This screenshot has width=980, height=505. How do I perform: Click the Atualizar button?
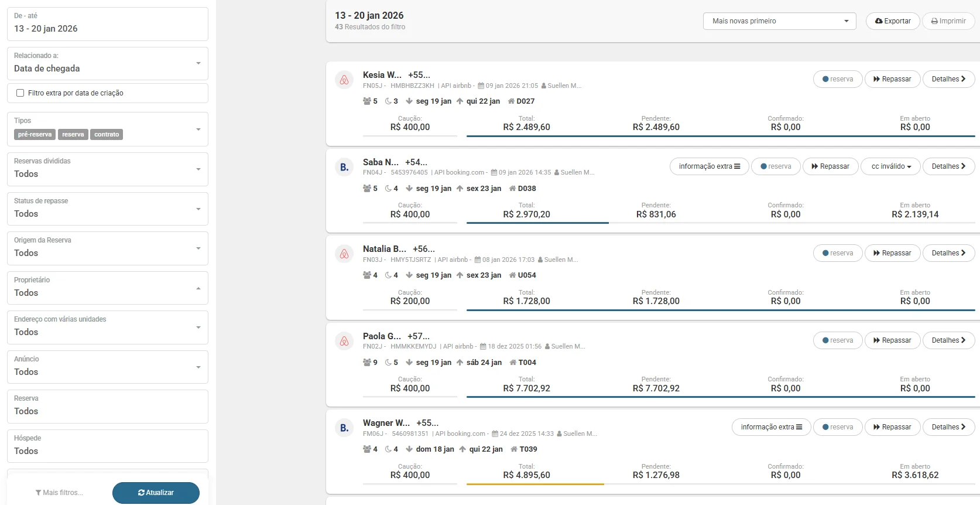(x=156, y=493)
